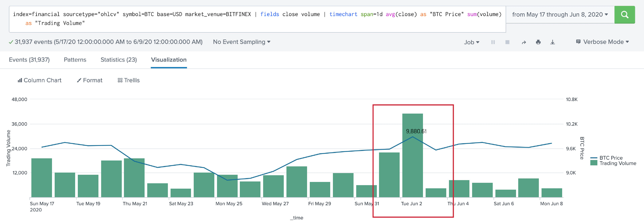View the Statistics (23) tab
Screen dimensions: 644x224
coord(119,60)
